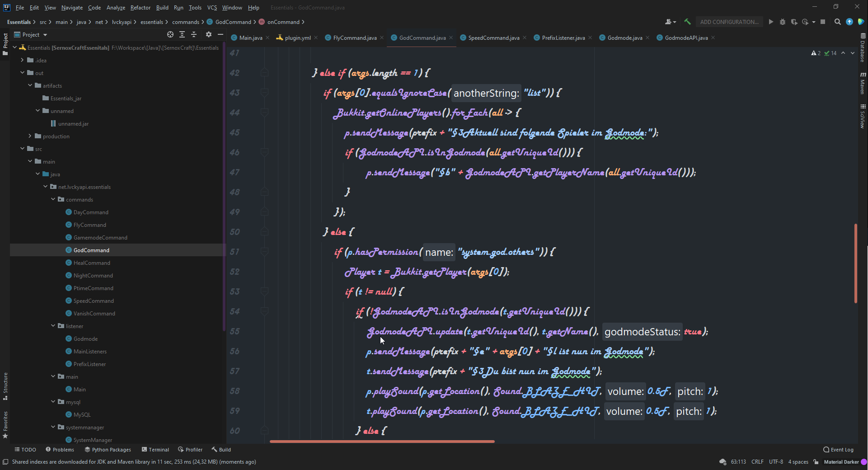This screenshot has height=470, width=868.
Task: Collapse the commands package in tree
Action: click(x=53, y=199)
